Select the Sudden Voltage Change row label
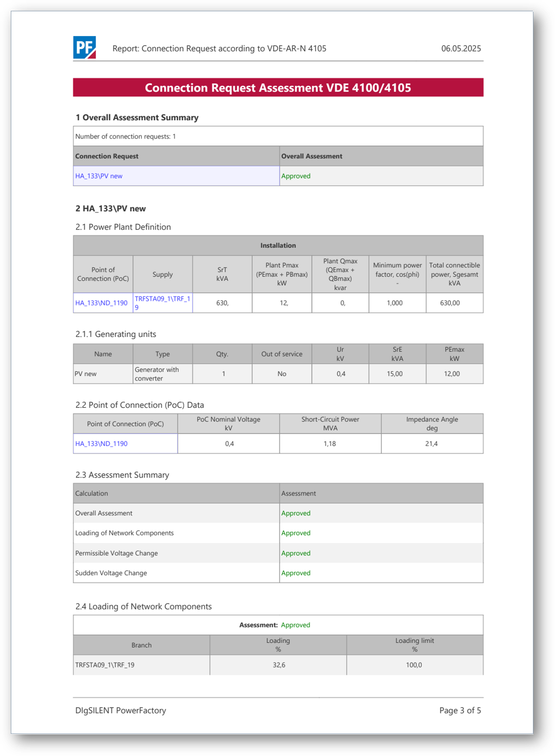Screen dimensions: 555x756 click(111, 573)
